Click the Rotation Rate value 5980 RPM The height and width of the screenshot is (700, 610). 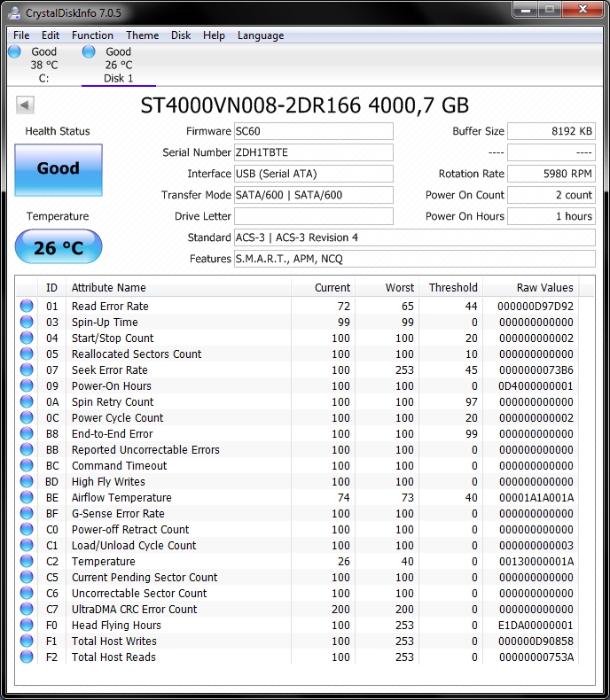pos(551,174)
